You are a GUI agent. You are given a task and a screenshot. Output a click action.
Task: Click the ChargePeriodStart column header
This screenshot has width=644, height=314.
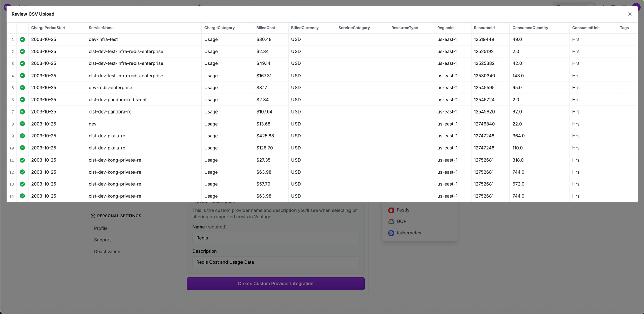click(x=48, y=28)
